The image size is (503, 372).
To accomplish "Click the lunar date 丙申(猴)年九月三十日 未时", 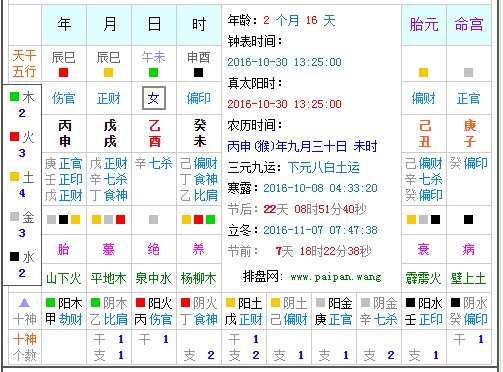I will 302,146.
